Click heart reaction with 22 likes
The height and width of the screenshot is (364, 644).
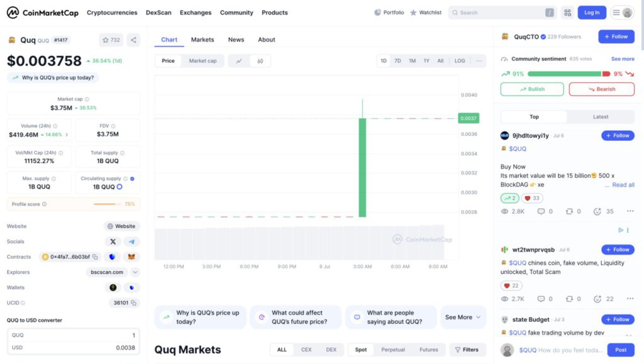[511, 285]
